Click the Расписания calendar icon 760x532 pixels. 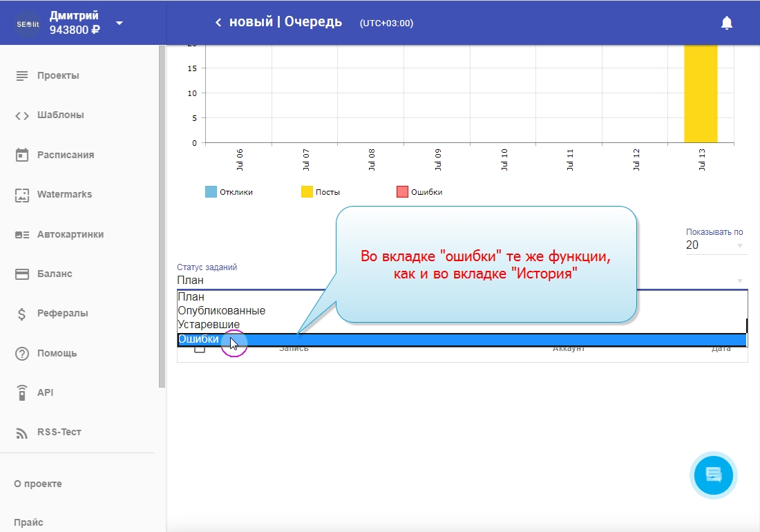(x=22, y=155)
